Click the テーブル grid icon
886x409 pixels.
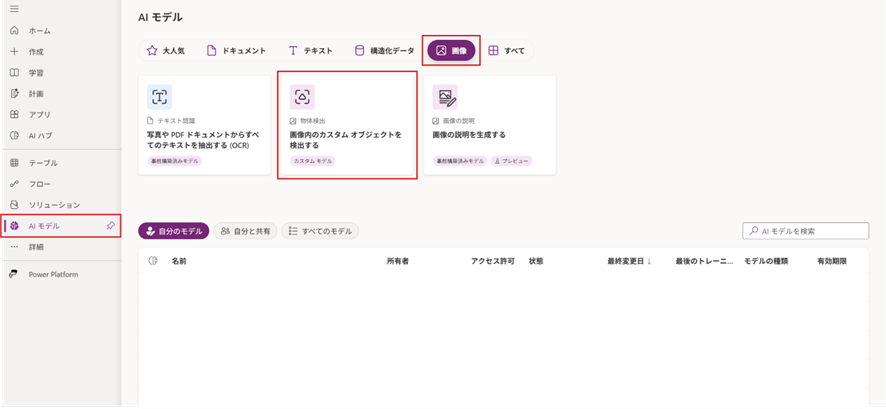(x=15, y=163)
